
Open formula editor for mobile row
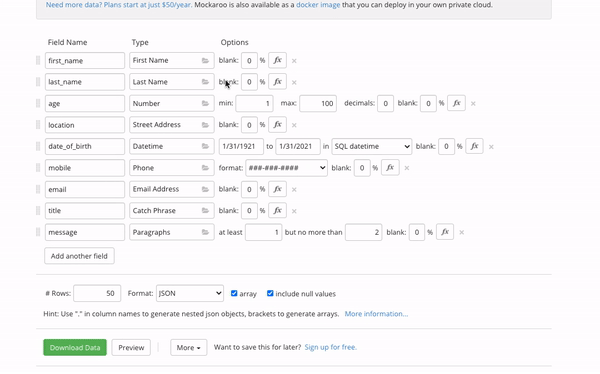[390, 168]
